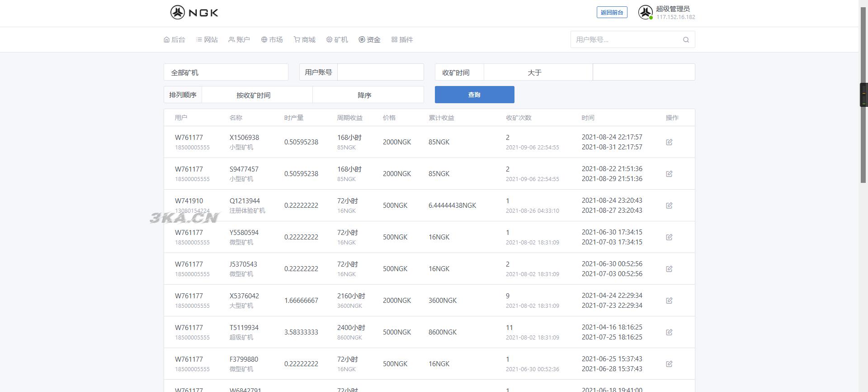Edit the Q1213944 miner row
The height and width of the screenshot is (392, 868).
(669, 206)
